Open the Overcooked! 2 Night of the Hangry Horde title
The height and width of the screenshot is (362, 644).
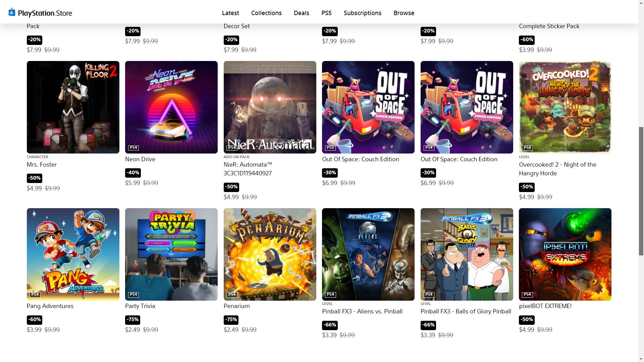click(x=557, y=169)
